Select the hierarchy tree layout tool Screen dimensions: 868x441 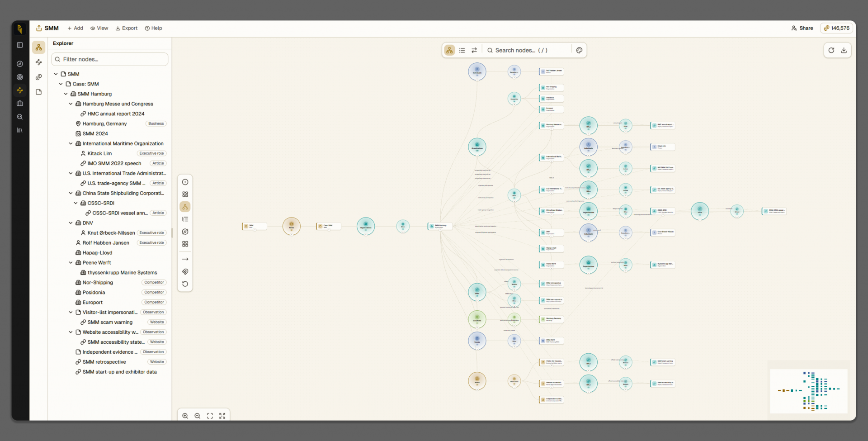click(x=185, y=207)
